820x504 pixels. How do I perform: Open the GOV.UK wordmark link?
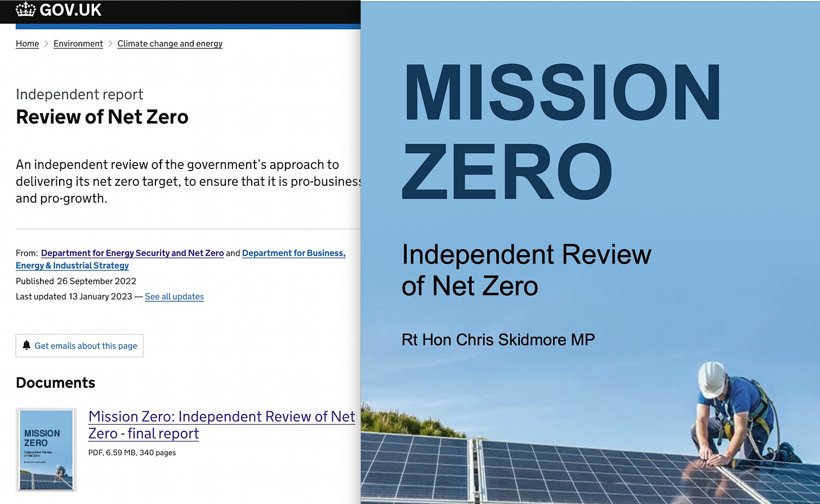point(70,10)
